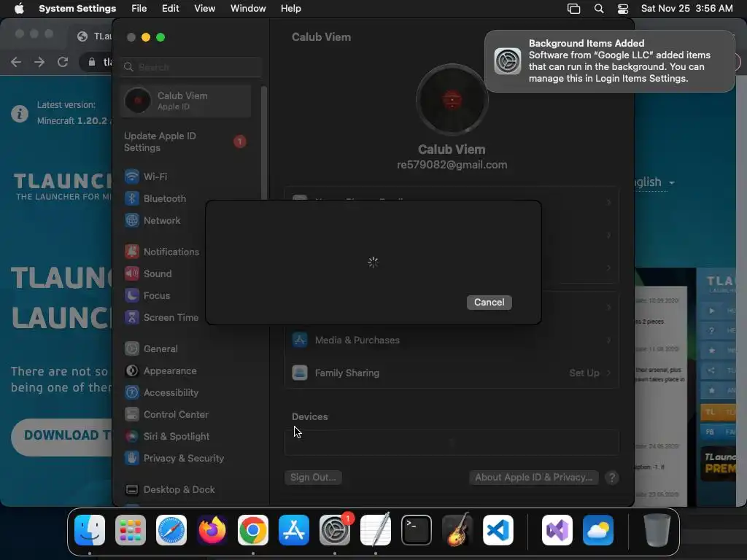Viewport: 747px width, 560px height.
Task: Select Appearance icon in sidebar
Action: (x=132, y=370)
